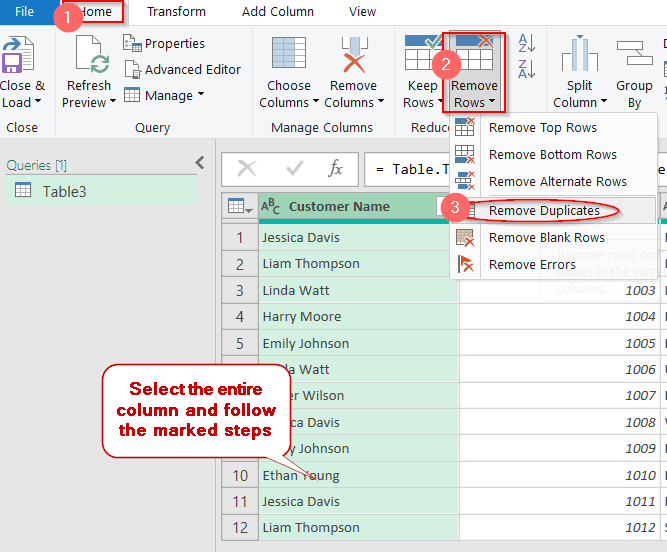This screenshot has width=667, height=552.
Task: Open the File tab
Action: pyautogui.click(x=24, y=12)
